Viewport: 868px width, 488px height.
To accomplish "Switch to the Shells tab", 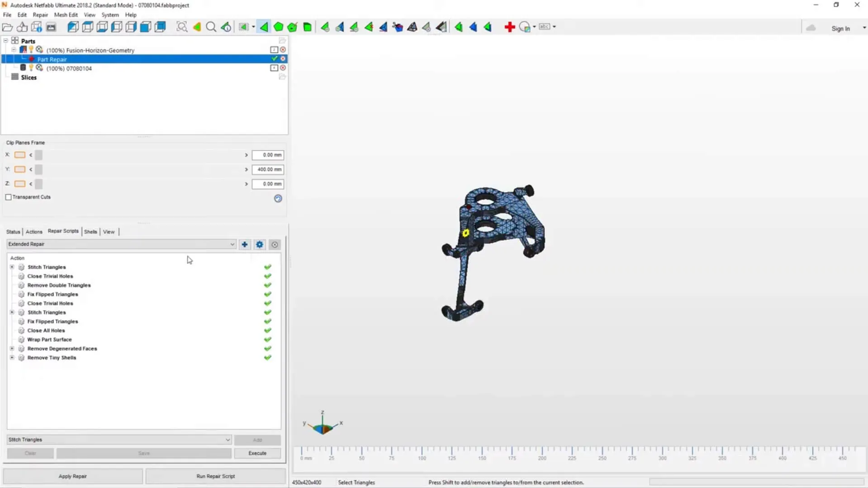I will point(90,232).
